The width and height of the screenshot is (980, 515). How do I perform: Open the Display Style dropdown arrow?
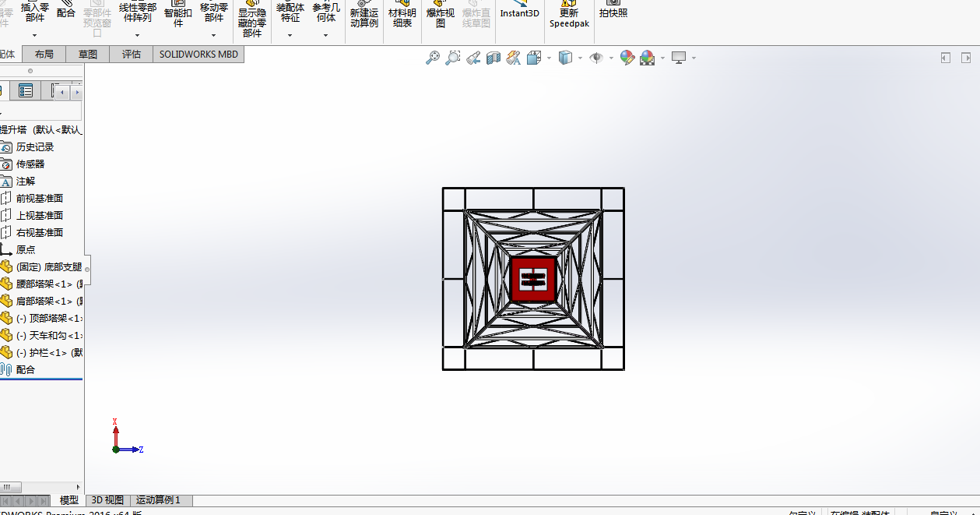581,58
